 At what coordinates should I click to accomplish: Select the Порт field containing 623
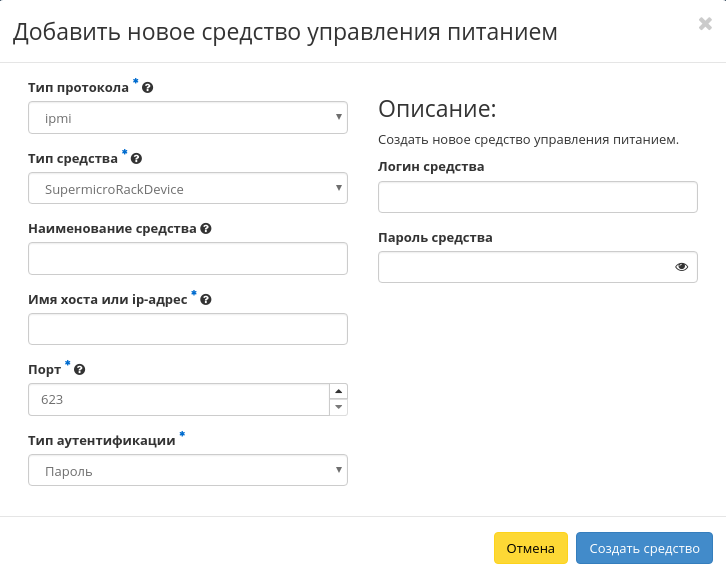pos(178,399)
